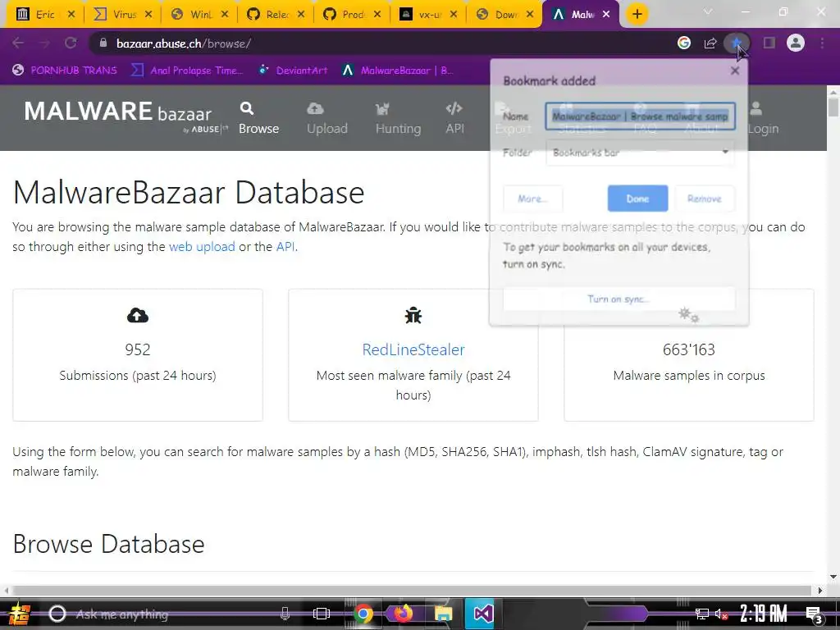Open the Google icon in the address bar
This screenshot has width=840, height=630.
683,43
